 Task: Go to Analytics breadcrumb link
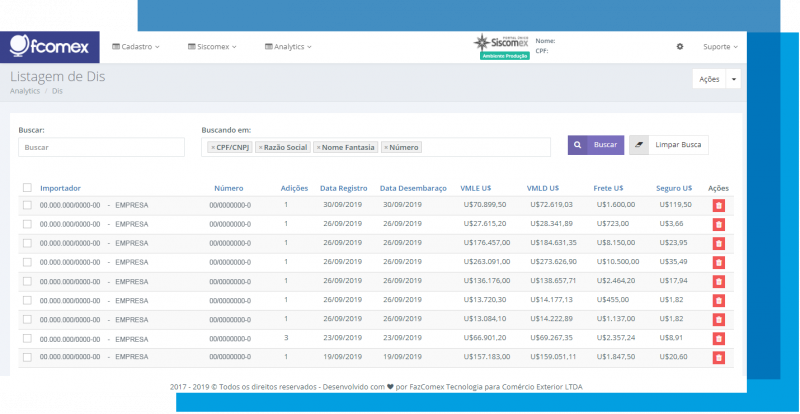point(25,91)
